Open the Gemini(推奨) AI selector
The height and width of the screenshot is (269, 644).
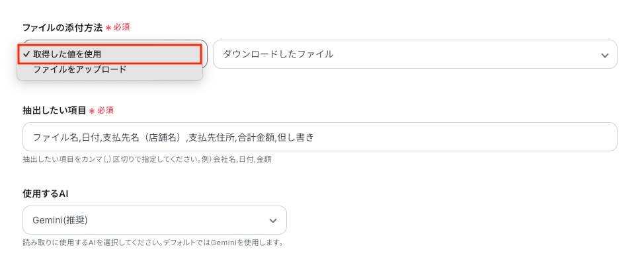154,219
